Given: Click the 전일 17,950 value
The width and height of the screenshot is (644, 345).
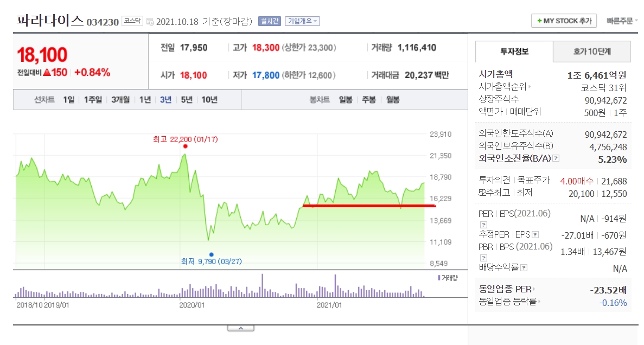Looking at the screenshot, I should tap(194, 48).
